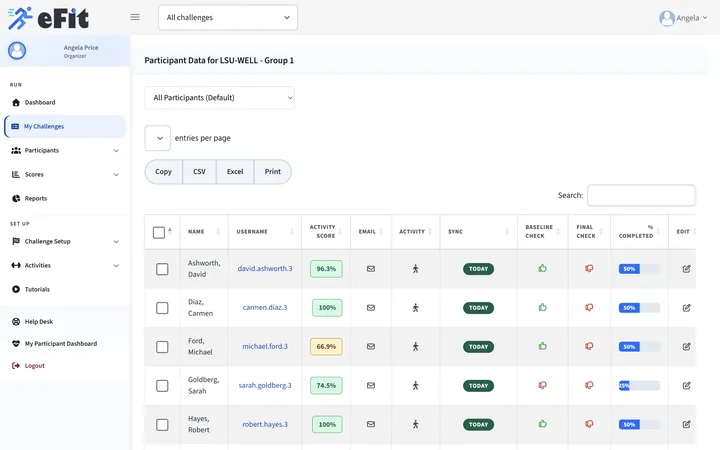This screenshot has width=720, height=450.
Task: Open david.ashworth.3 username link
Action: coord(265,269)
